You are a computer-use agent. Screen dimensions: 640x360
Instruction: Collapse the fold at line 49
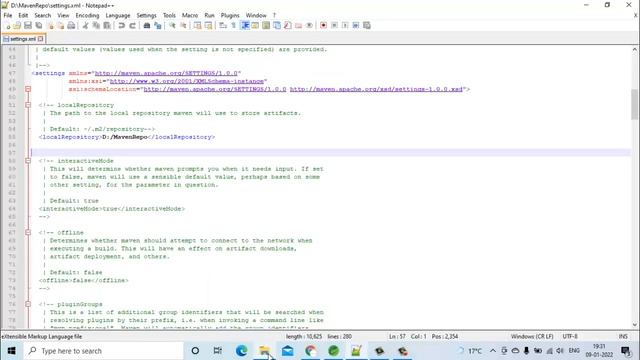click(x=28, y=89)
